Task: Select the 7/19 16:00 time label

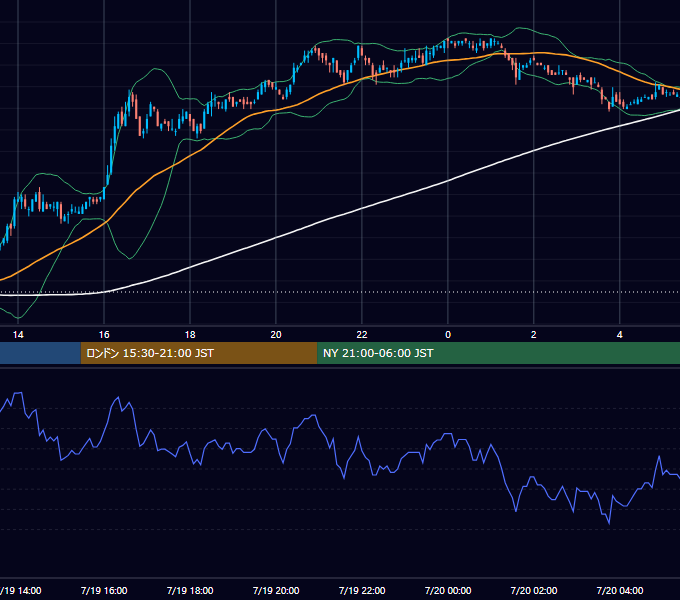Action: point(104,590)
